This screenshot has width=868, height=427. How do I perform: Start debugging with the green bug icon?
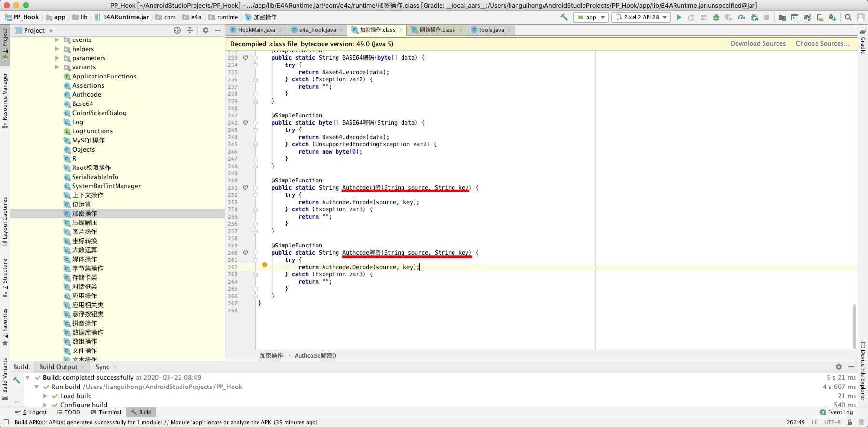(x=716, y=17)
